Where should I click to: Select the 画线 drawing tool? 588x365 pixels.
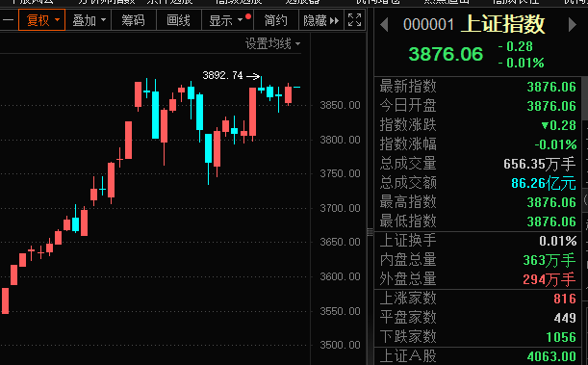[178, 20]
